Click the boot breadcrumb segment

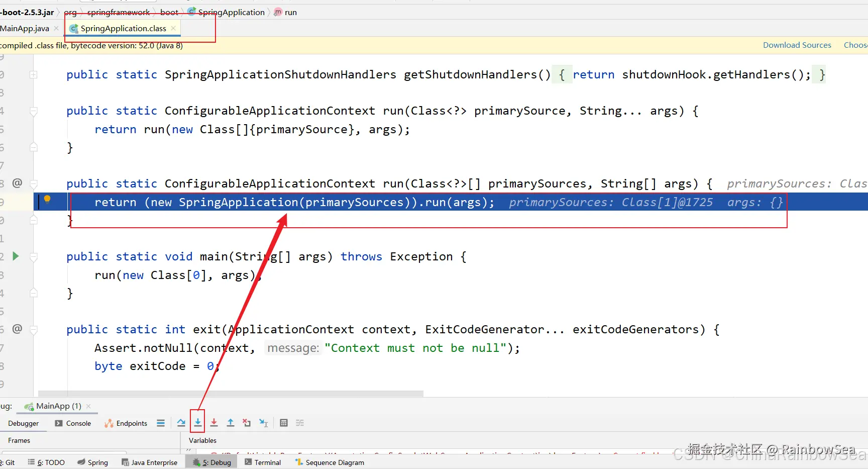[x=169, y=12]
